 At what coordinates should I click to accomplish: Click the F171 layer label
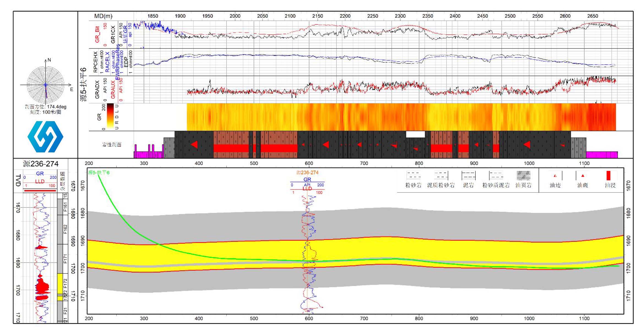[x=65, y=259]
